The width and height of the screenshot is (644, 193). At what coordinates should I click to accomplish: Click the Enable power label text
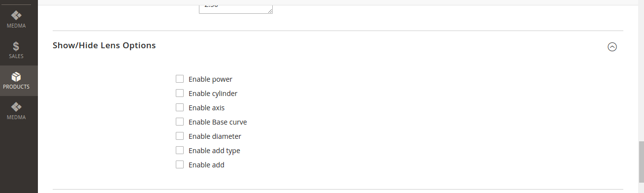pyautogui.click(x=210, y=79)
